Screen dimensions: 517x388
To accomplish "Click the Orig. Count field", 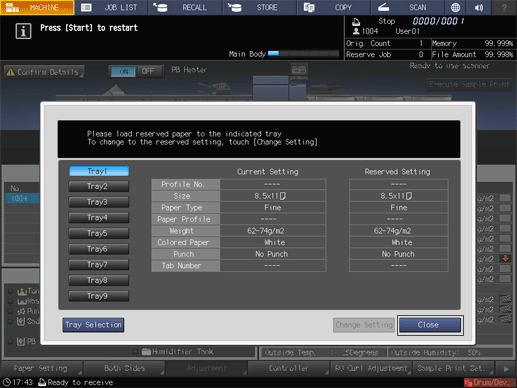I will (387, 43).
